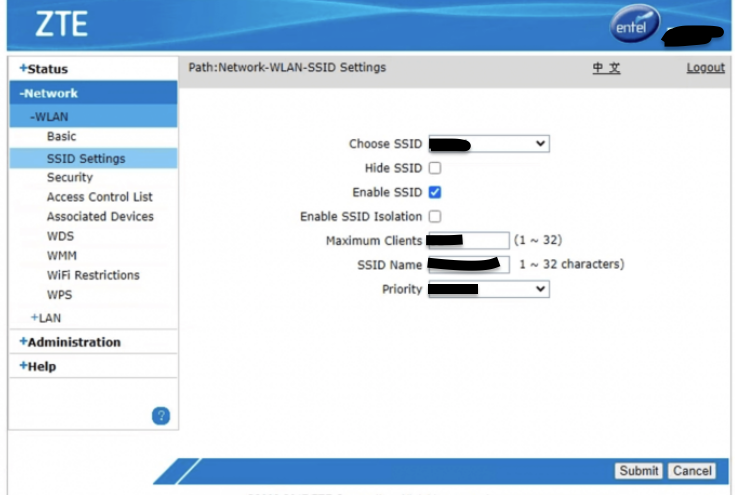Viewport: 735px width, 495px height.
Task: Click the '(1 ~ 32)' range hint
Action: 538,240
